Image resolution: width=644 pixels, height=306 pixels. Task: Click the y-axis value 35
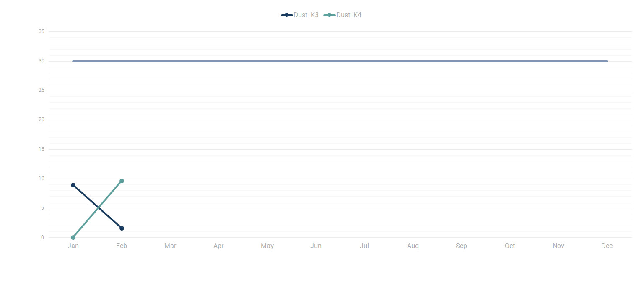[41, 31]
